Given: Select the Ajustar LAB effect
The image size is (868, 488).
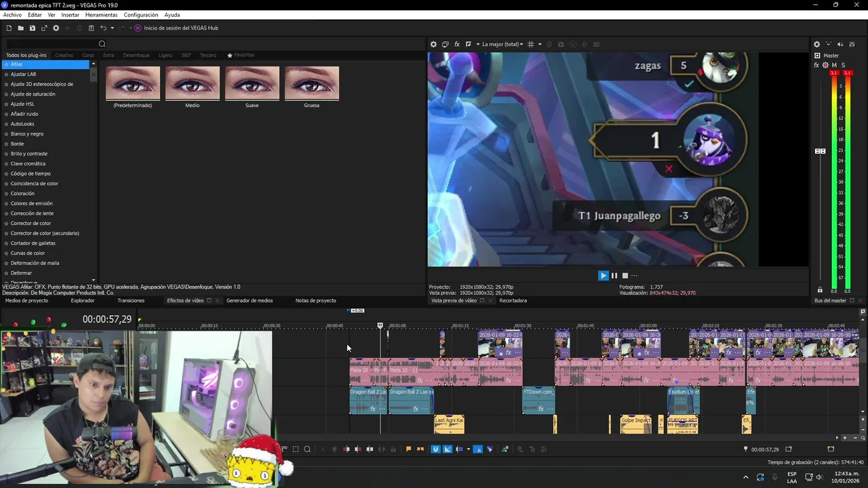Looking at the screenshot, I should tap(24, 74).
